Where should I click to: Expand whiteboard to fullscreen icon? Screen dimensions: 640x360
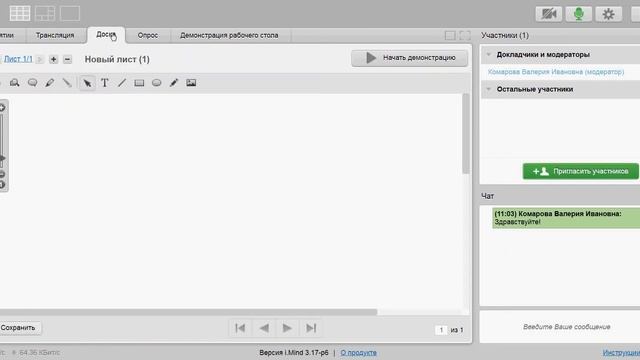coord(465,36)
